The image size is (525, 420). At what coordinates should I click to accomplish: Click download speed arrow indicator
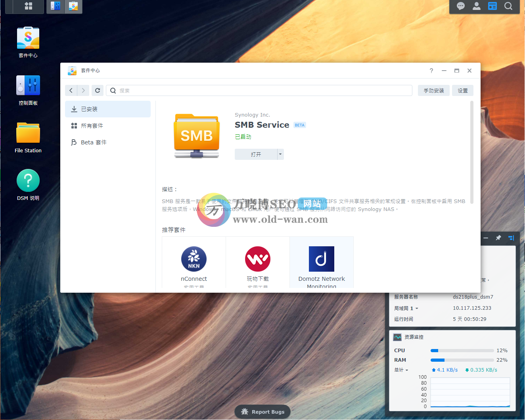(467, 370)
